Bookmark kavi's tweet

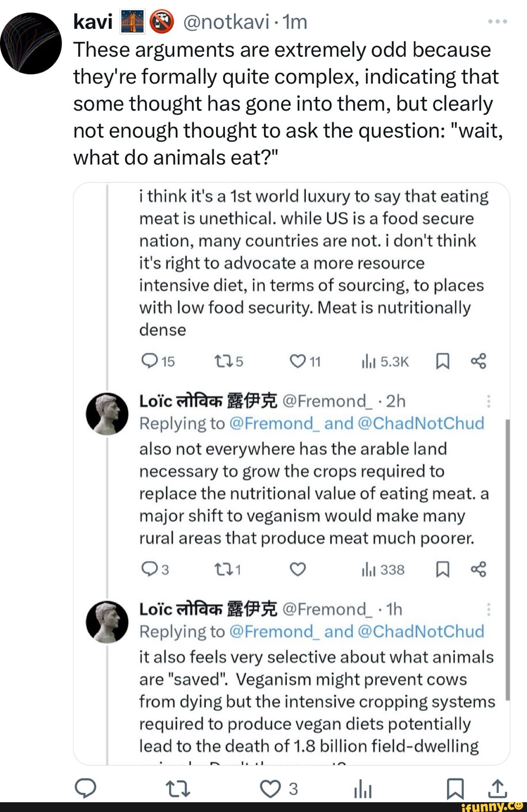(x=455, y=789)
